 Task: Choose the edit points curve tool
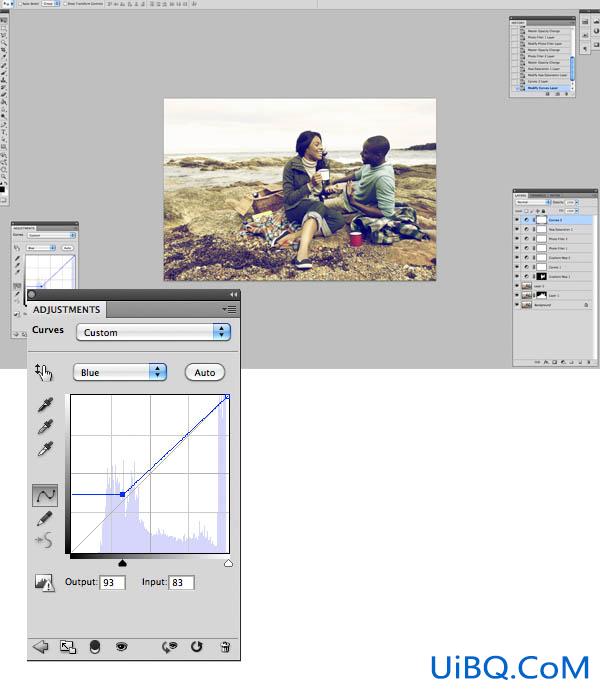point(45,495)
